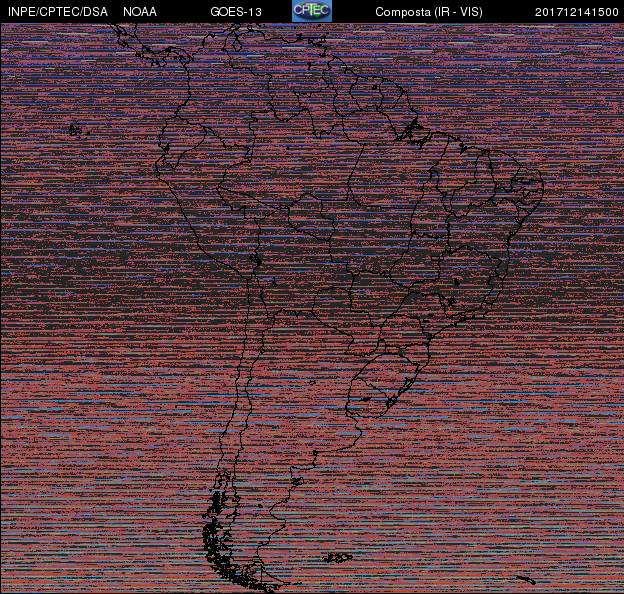Screen dimensions: 624x594
Task: Click the Galapagos Islands outline
Action: coord(75,129)
